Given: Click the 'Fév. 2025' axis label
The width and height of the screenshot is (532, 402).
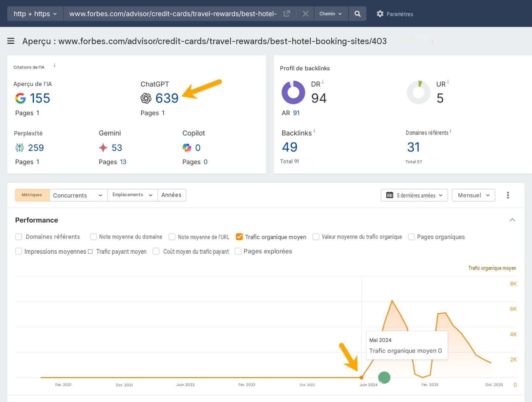Looking at the screenshot, I should 430,385.
